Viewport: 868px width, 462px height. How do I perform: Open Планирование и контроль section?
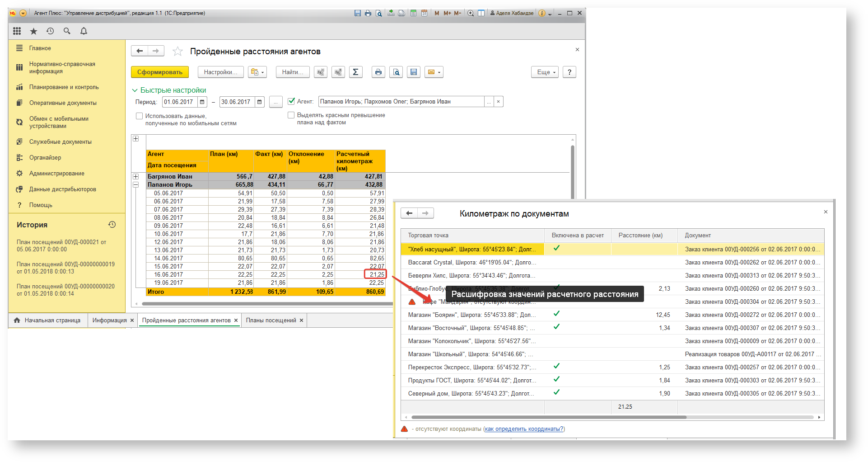pyautogui.click(x=64, y=87)
